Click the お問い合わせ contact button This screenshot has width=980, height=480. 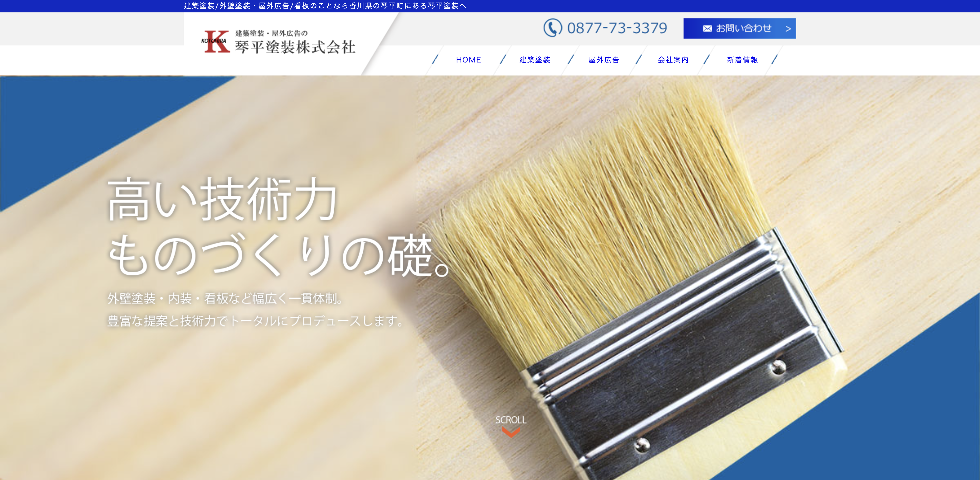[740, 28]
